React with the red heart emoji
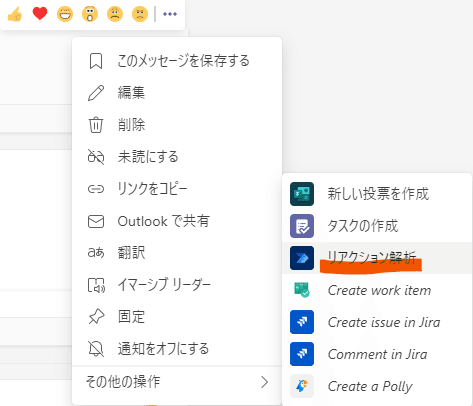 [40, 14]
